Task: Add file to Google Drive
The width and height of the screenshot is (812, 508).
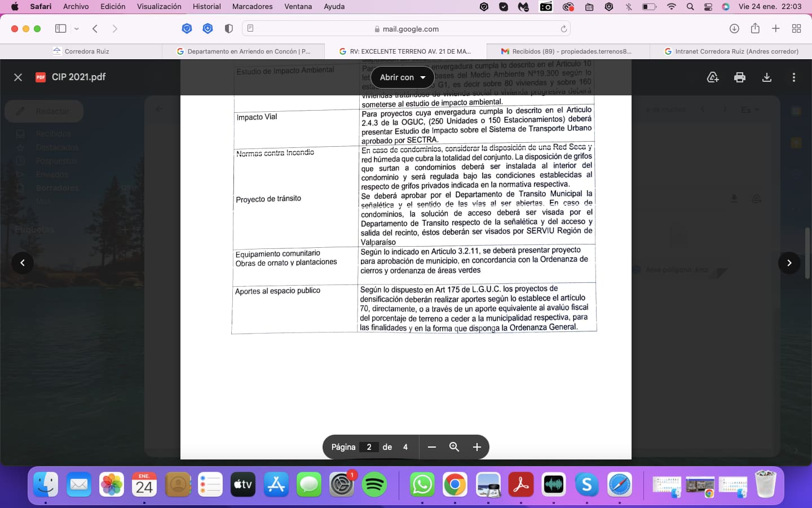Action: [x=713, y=77]
